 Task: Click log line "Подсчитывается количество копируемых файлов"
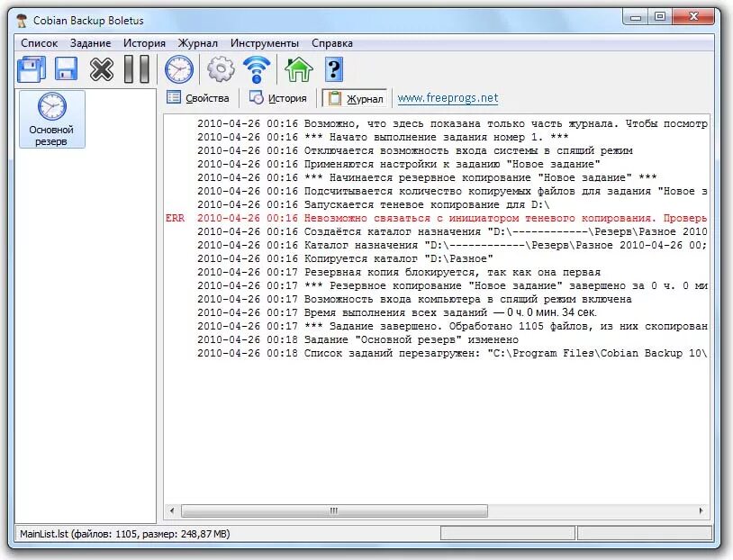point(452,191)
